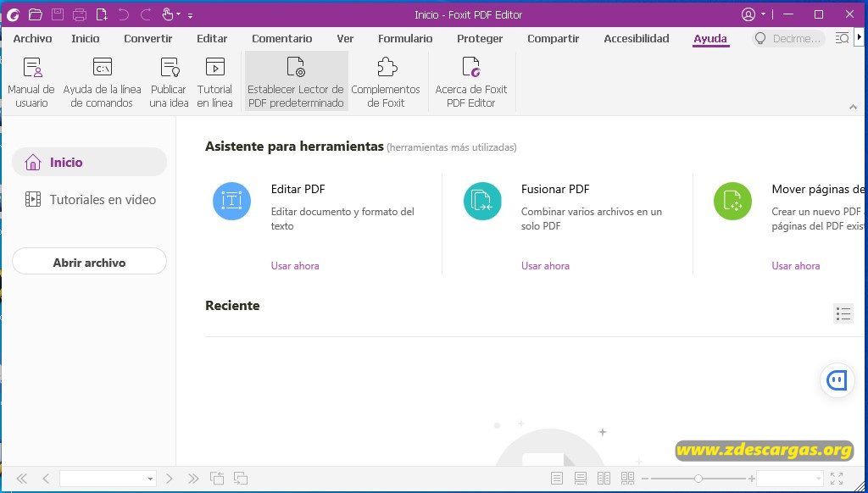Screen dimensions: 868x493
Task: Switch to the Editar tab
Action: [212, 39]
